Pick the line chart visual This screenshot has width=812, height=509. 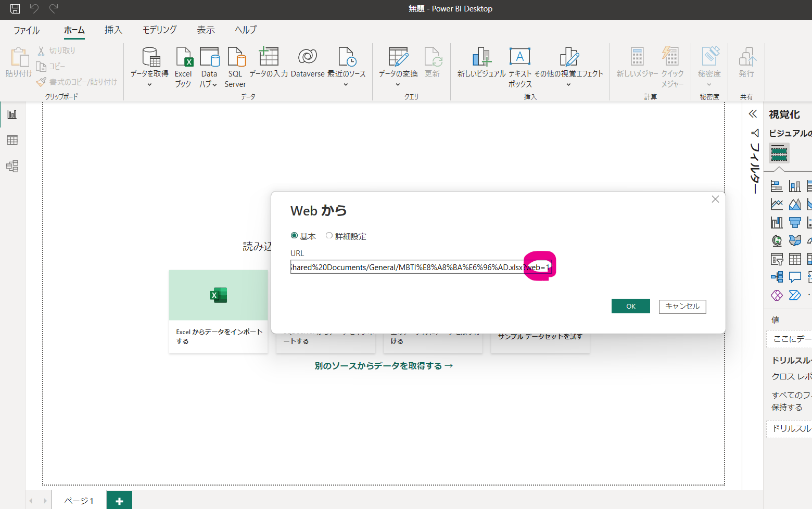(x=777, y=205)
